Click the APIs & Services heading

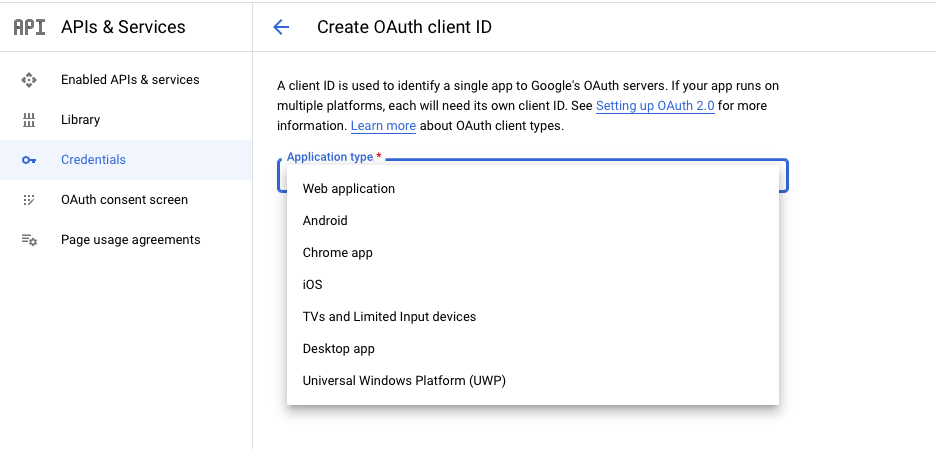point(123,27)
